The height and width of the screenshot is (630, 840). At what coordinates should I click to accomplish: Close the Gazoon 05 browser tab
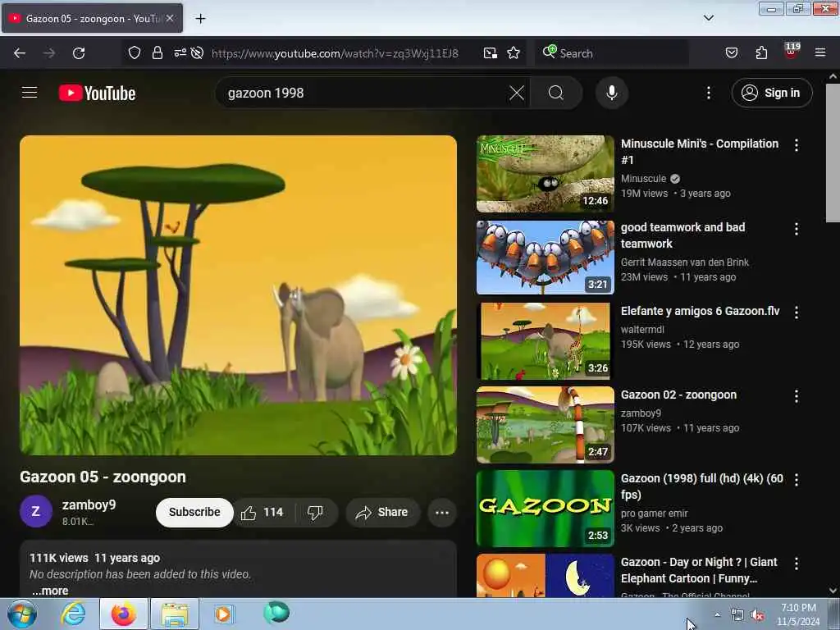tap(170, 18)
